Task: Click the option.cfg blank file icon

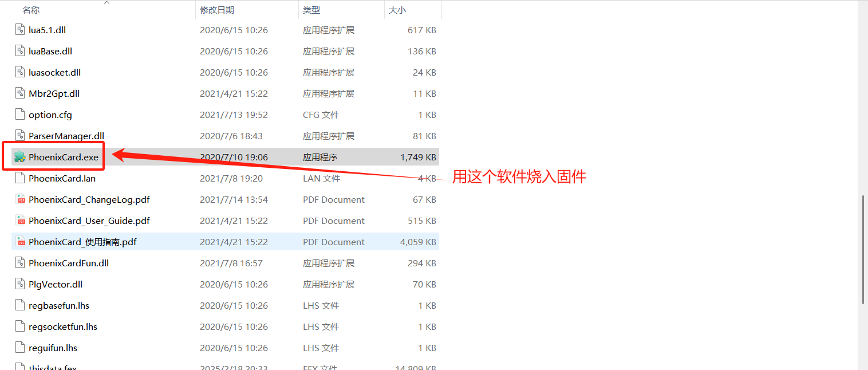Action: pos(20,115)
